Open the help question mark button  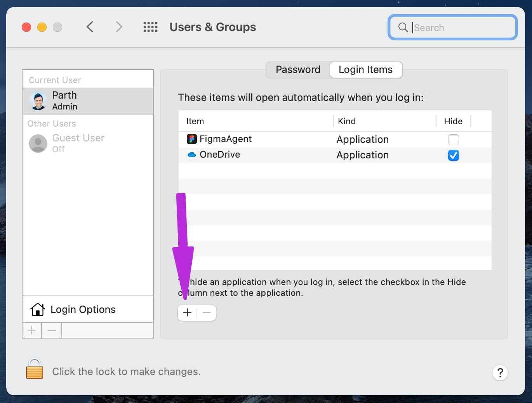[x=500, y=372]
